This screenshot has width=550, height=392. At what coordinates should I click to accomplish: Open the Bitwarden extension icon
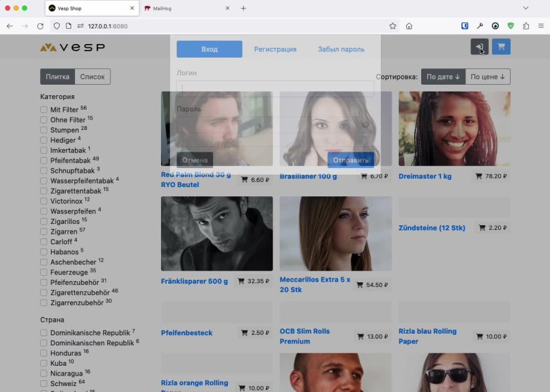tap(465, 26)
